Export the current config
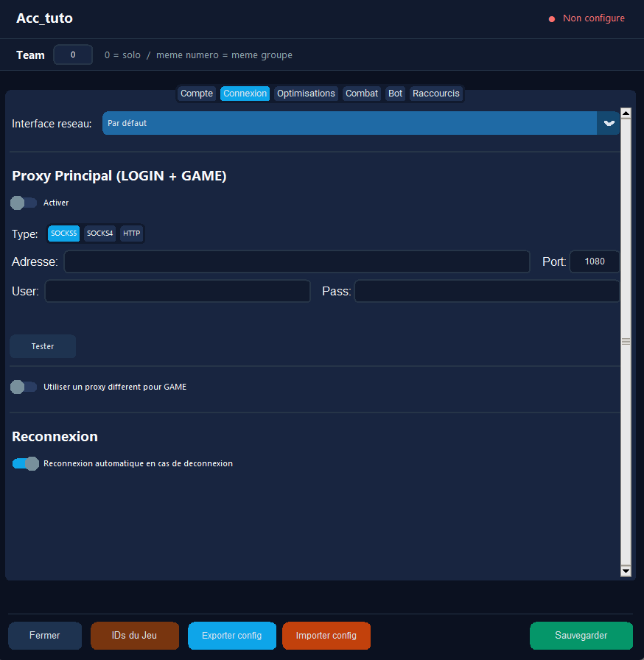644x660 pixels. [231, 635]
